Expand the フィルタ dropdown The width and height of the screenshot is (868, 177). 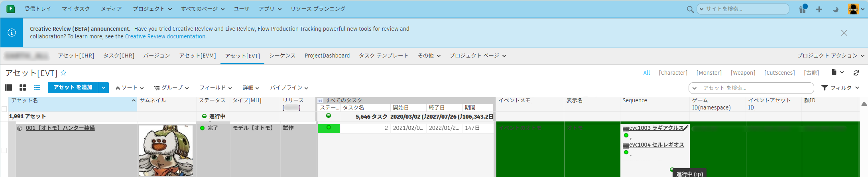tap(840, 88)
